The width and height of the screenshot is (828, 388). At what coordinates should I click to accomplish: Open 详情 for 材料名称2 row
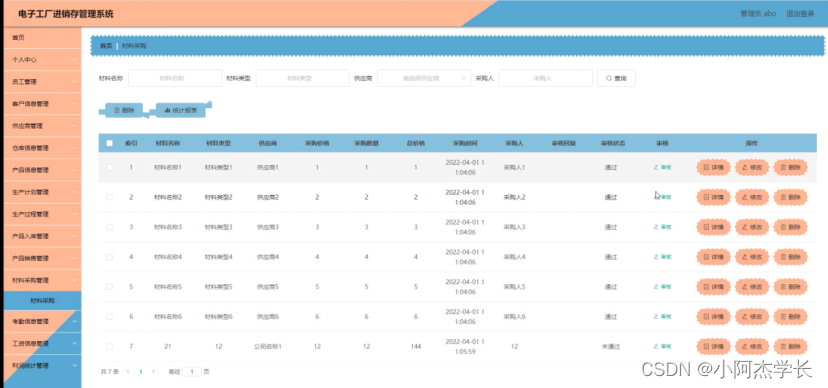point(713,197)
